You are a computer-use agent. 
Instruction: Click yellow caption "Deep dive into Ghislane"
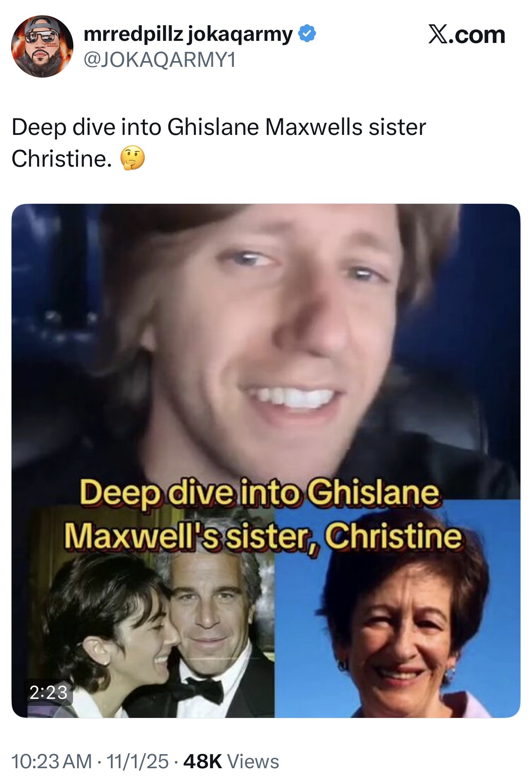(260, 493)
